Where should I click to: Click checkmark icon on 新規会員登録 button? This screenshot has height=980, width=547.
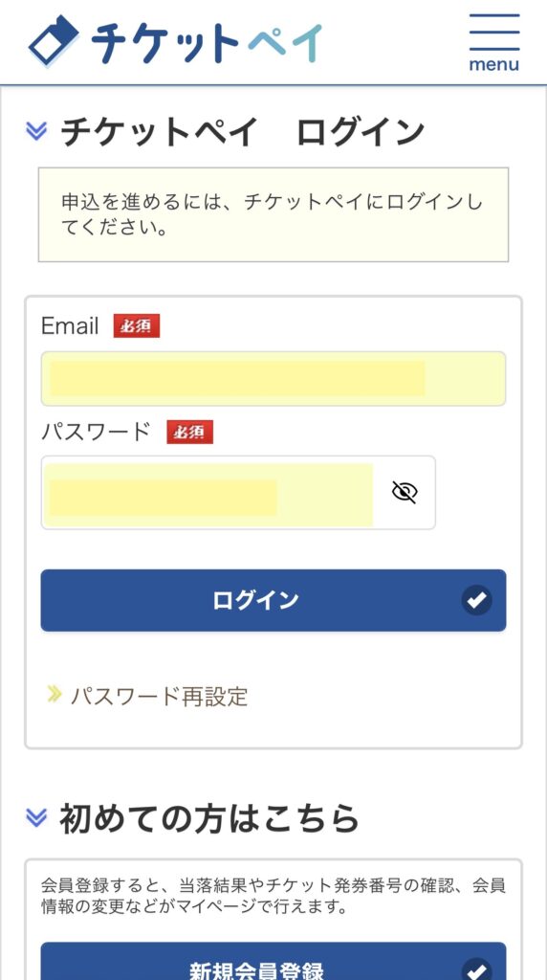pos(477,969)
